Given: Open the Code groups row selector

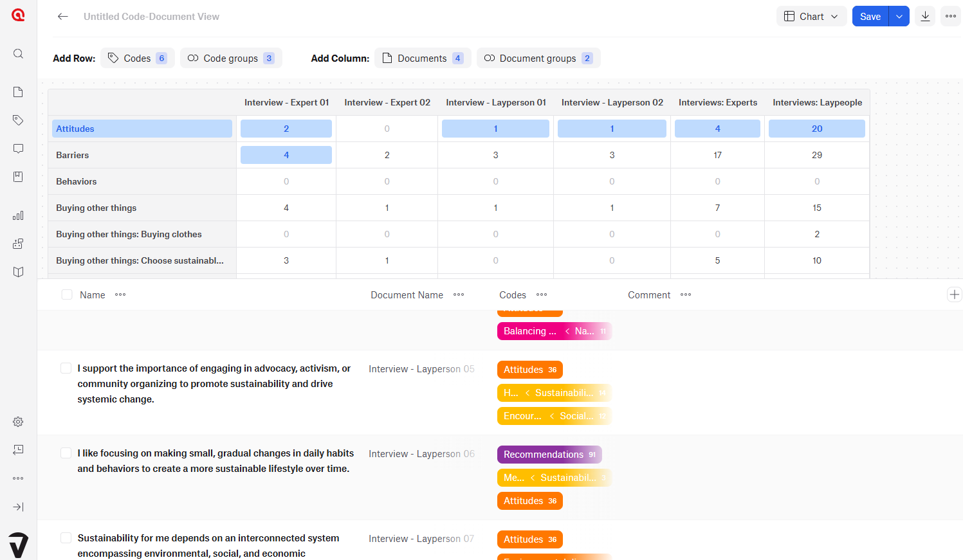Looking at the screenshot, I should (231, 58).
